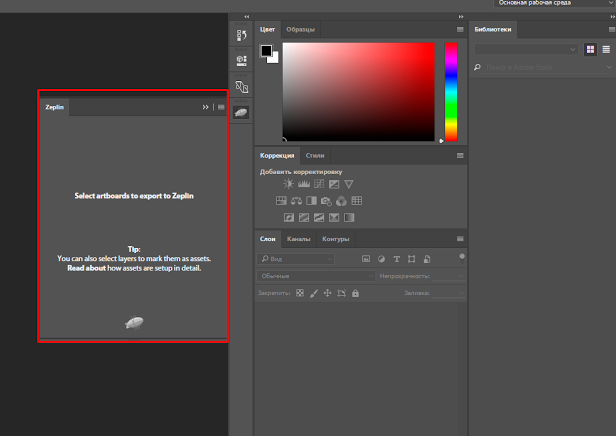This screenshot has height=436, width=616.
Task: Select the Zeplin panel tab
Action: [54, 107]
